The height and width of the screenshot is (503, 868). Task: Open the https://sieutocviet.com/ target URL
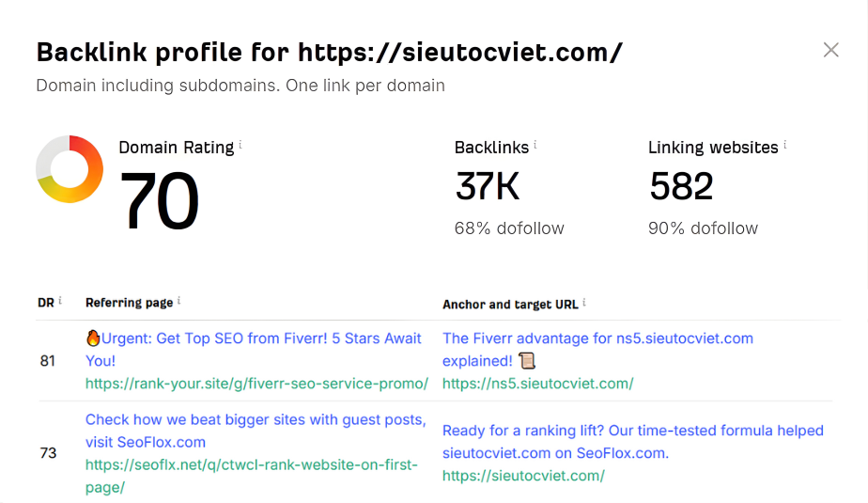(x=523, y=476)
